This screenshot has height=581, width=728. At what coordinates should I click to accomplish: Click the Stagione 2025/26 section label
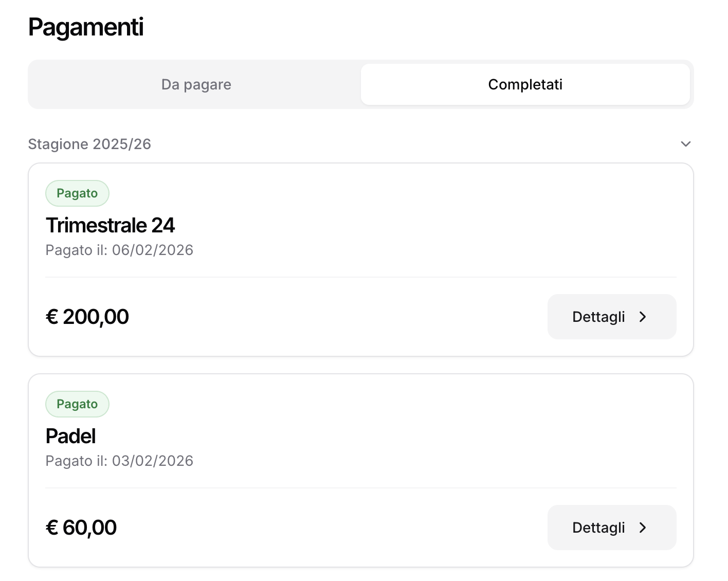pyautogui.click(x=89, y=144)
